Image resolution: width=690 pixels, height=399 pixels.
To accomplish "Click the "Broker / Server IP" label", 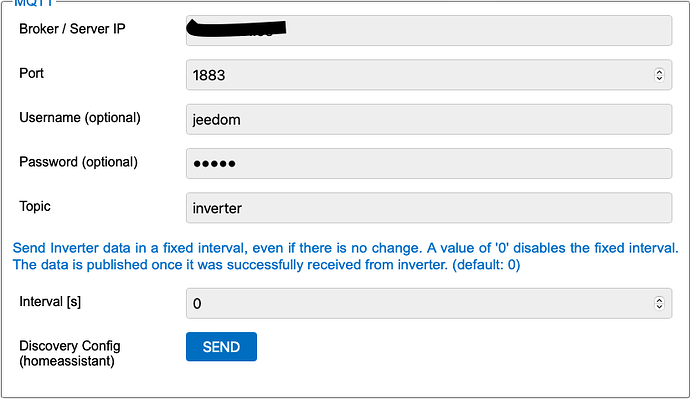I will click(x=72, y=29).
